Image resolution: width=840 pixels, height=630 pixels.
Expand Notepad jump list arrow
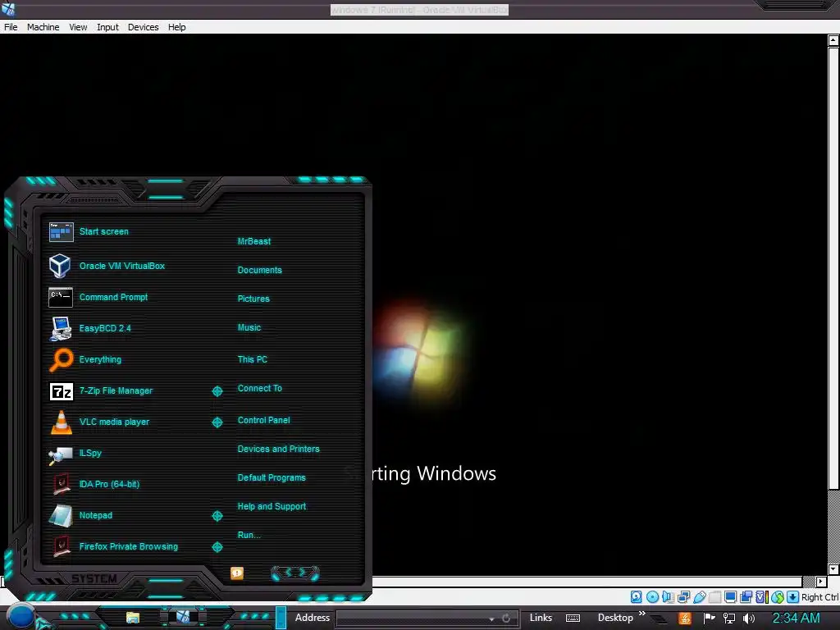[x=217, y=516]
